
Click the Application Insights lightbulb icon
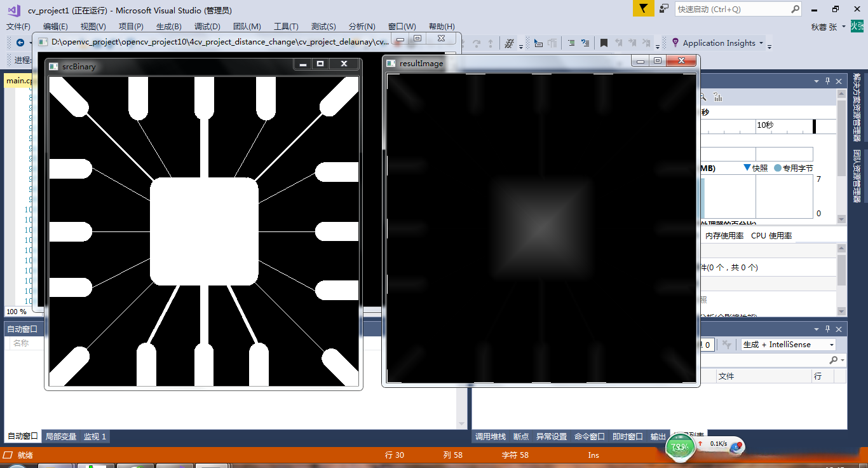pos(675,43)
